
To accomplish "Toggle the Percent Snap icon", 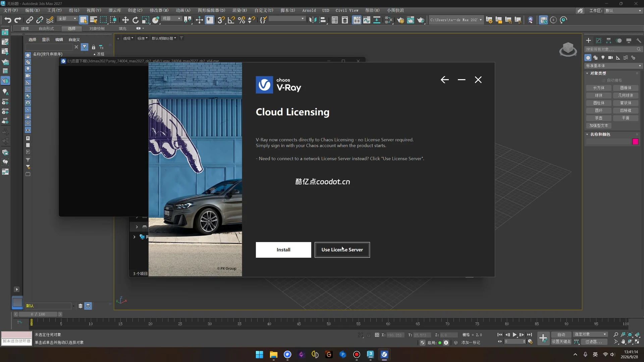I will (x=241, y=20).
